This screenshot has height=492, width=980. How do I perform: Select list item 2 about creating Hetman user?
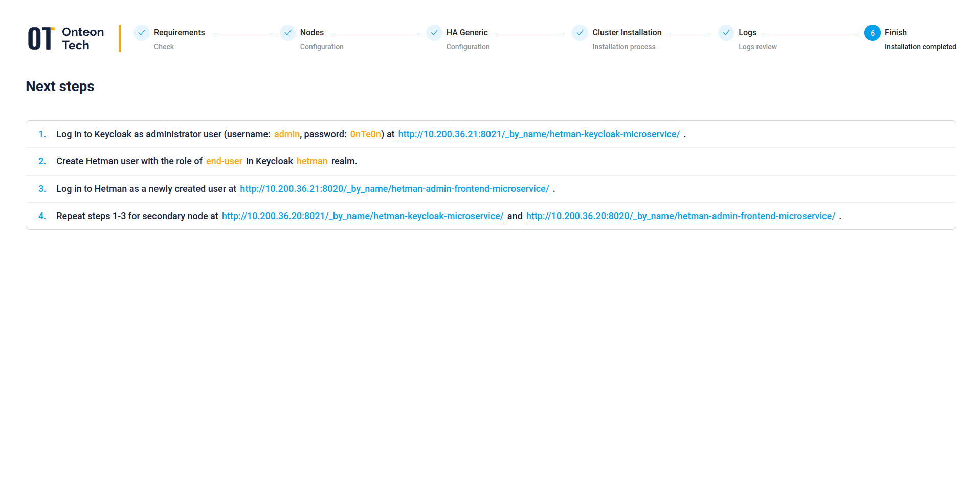(207, 161)
